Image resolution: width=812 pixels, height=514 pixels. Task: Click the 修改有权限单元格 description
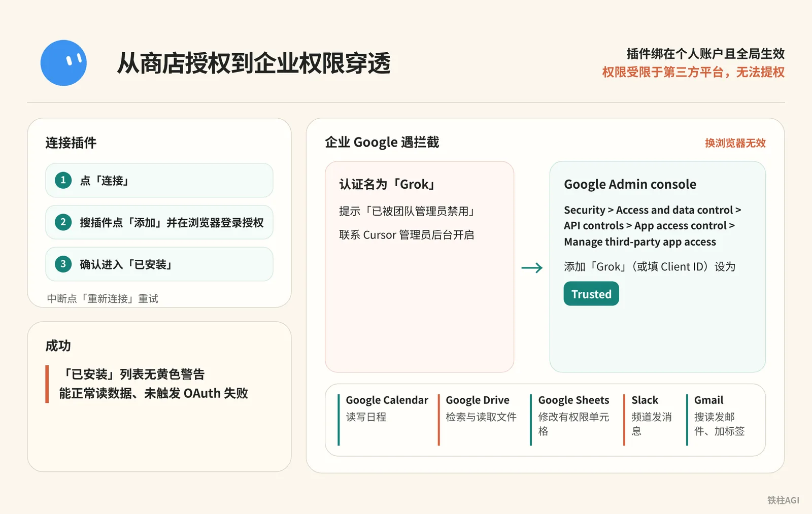click(573, 424)
